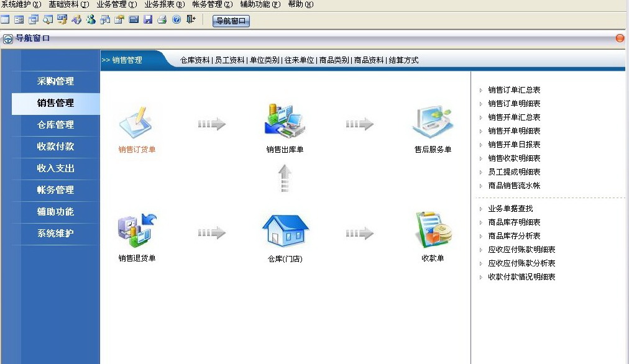The width and height of the screenshot is (629, 364).
Task: Open the 单位类别 link in header
Action: pos(264,60)
